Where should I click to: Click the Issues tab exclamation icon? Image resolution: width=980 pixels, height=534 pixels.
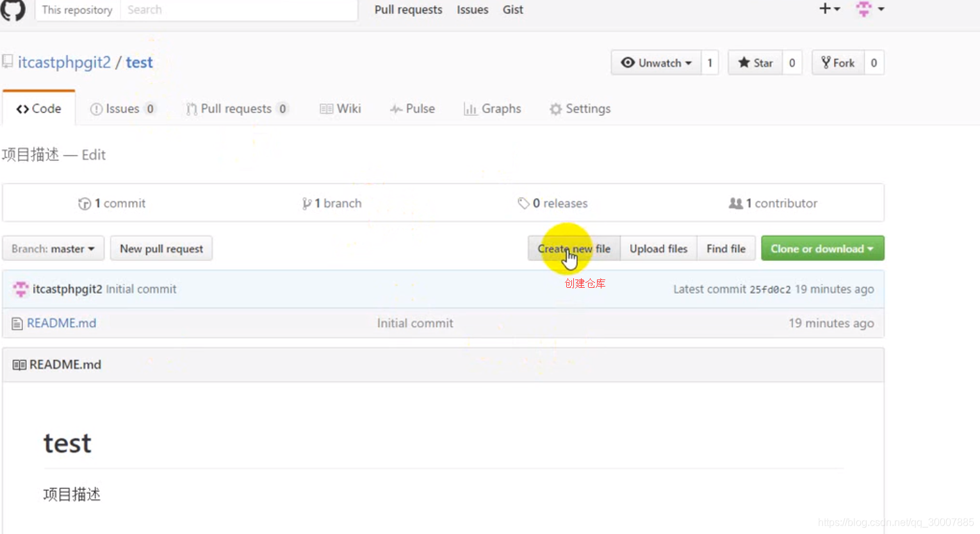coord(96,109)
